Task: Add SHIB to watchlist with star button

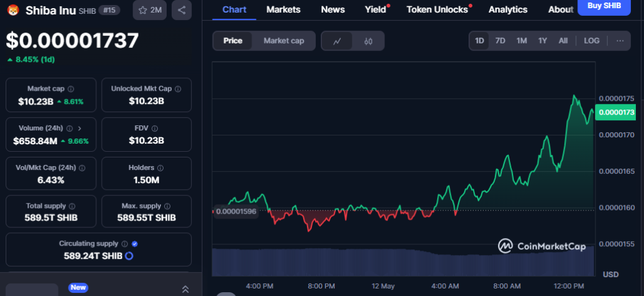Action: click(x=150, y=10)
